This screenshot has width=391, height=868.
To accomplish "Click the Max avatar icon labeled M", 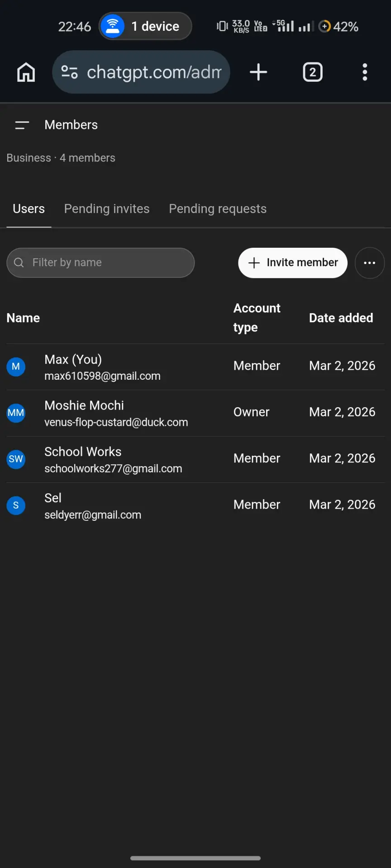I will pyautogui.click(x=16, y=367).
